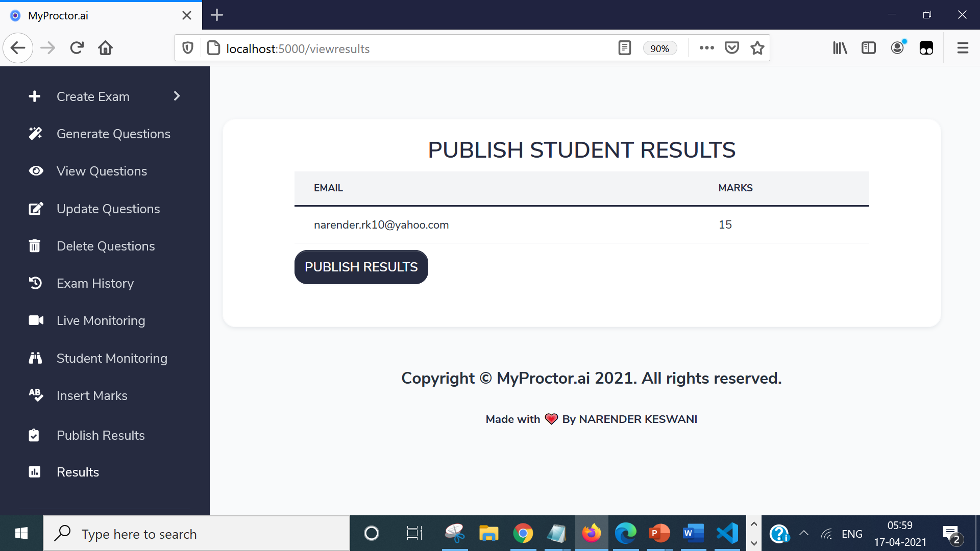980x551 pixels.
Task: Open the Windows Start menu
Action: pyautogui.click(x=21, y=534)
